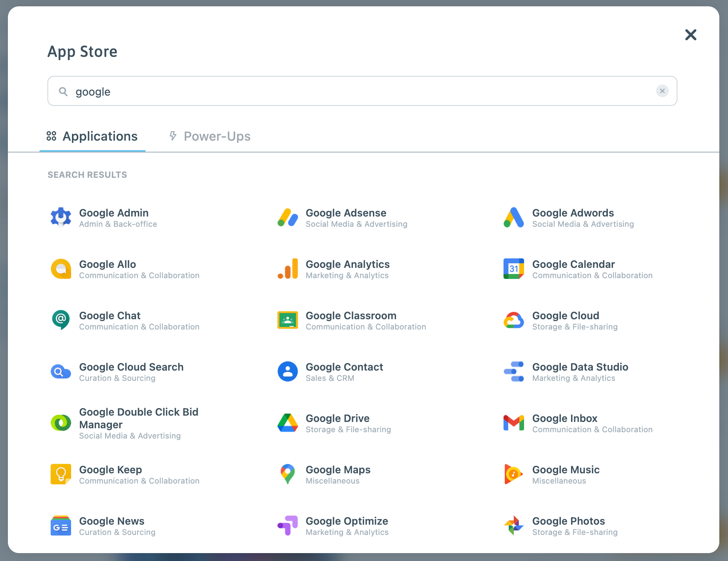Click the SEARCH RESULTS heading

[x=87, y=175]
